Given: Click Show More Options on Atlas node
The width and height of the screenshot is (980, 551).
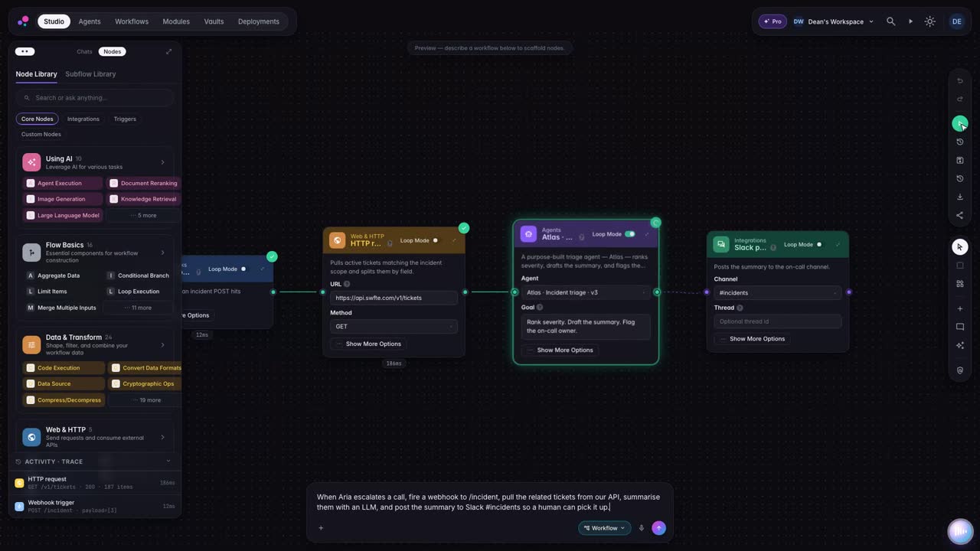Looking at the screenshot, I should [x=559, y=350].
